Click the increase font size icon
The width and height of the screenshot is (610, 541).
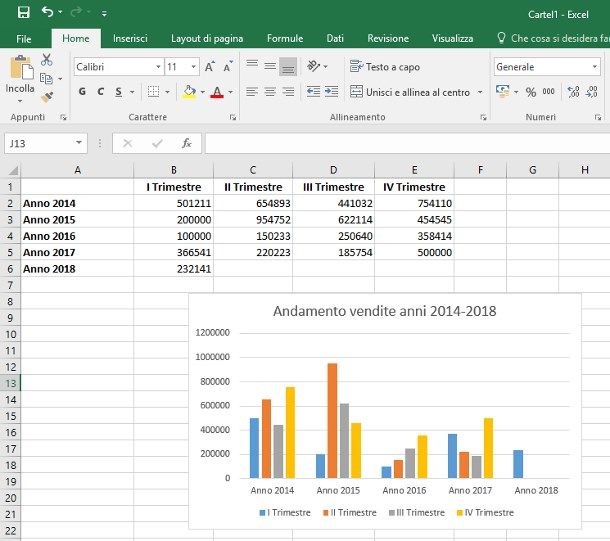click(x=210, y=67)
